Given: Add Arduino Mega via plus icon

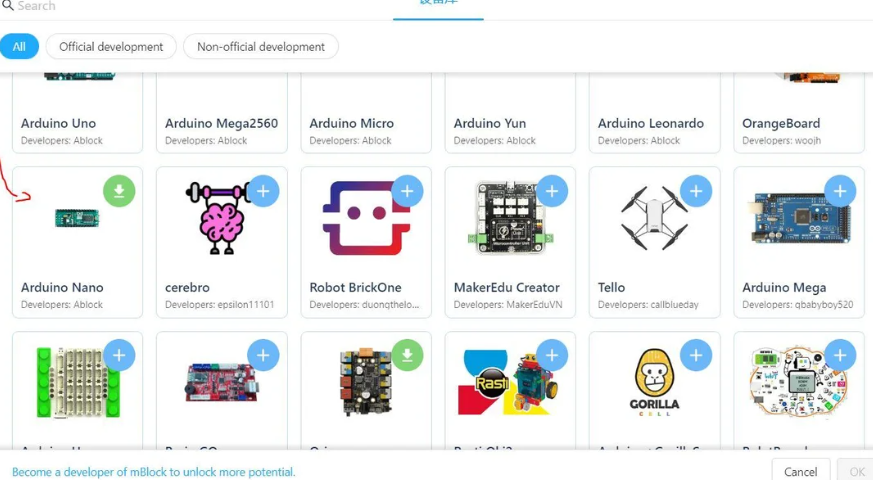Looking at the screenshot, I should (x=840, y=191).
